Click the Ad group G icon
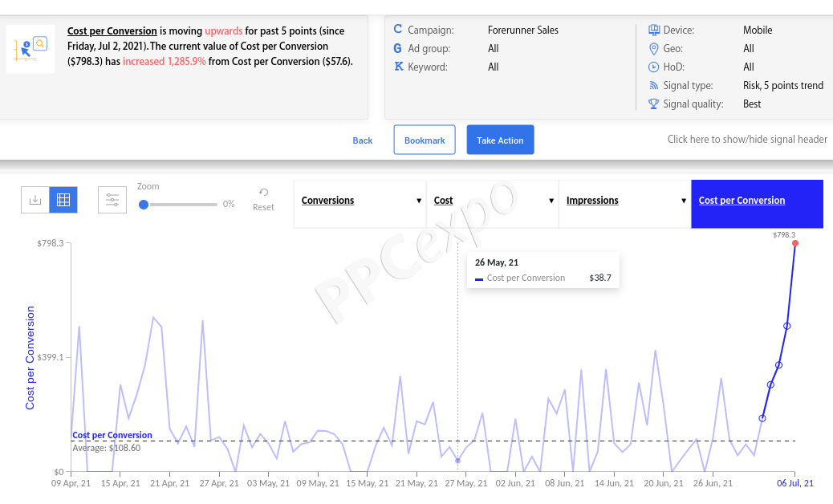The image size is (833, 504). [x=397, y=48]
